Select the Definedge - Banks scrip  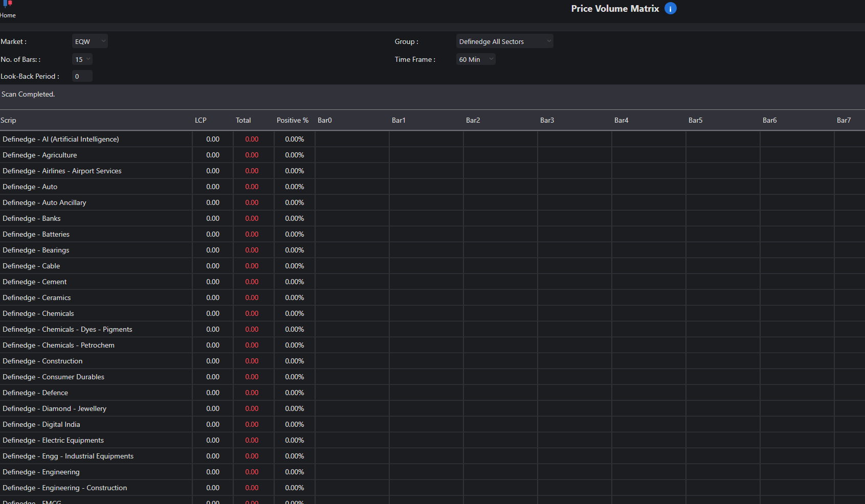pos(32,218)
